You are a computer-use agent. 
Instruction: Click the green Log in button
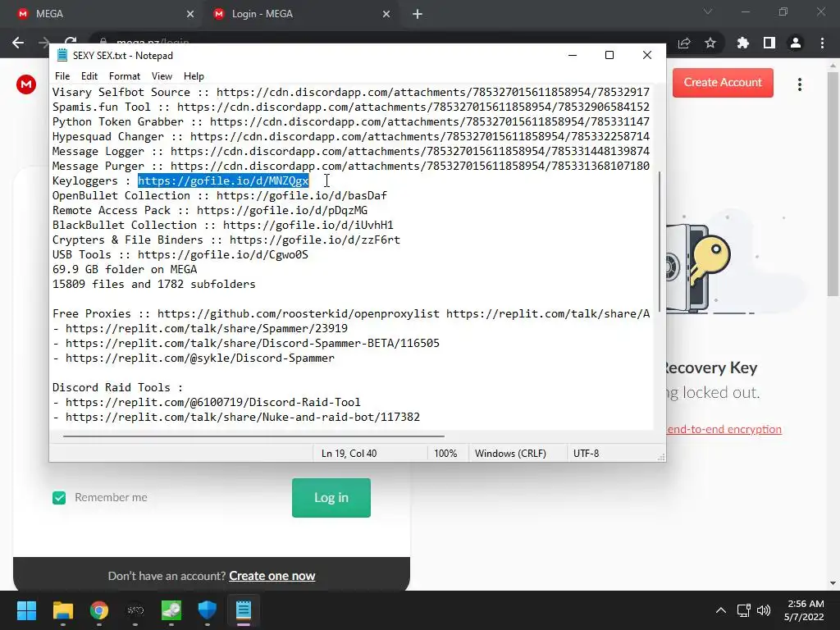point(331,498)
